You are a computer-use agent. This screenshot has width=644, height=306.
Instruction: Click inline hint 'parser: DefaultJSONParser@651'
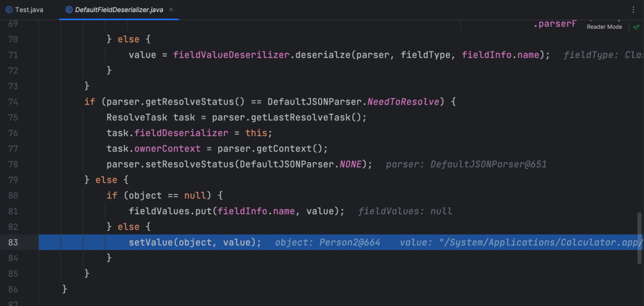tap(466, 164)
